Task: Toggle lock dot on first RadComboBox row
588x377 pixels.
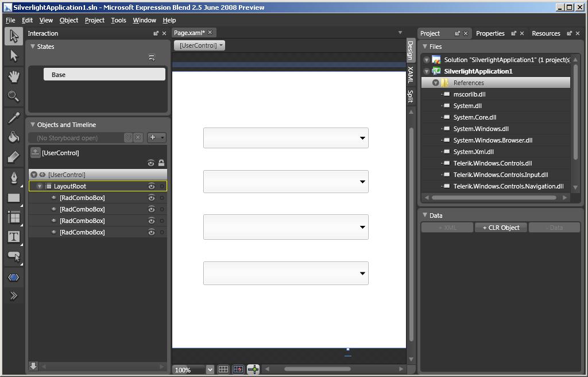Action: coord(162,198)
